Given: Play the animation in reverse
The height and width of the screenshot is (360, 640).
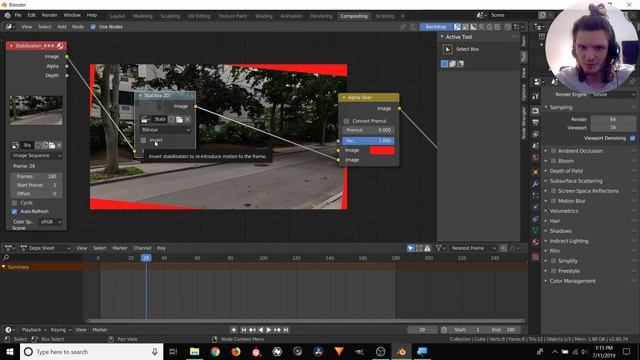Looking at the screenshot, I should pos(261,330).
